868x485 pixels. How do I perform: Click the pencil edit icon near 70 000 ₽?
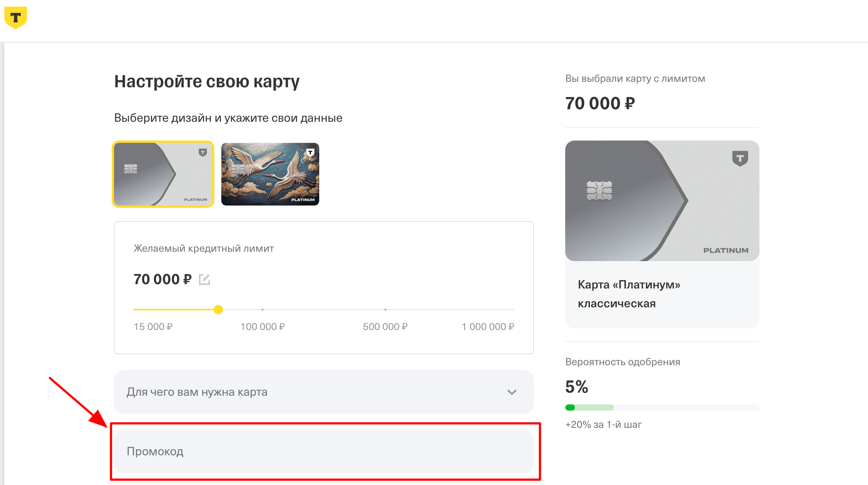[x=205, y=279]
